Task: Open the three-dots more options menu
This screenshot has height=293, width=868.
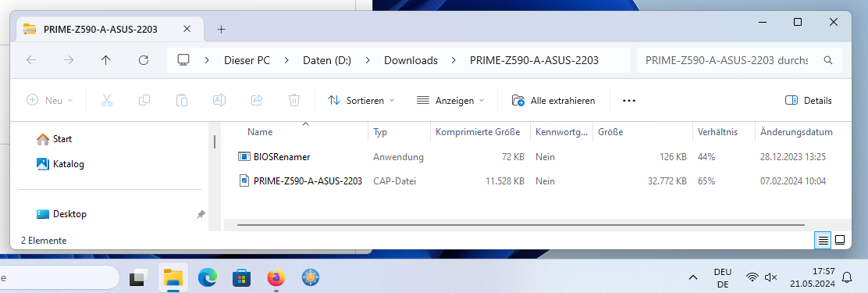Action: pyautogui.click(x=629, y=101)
